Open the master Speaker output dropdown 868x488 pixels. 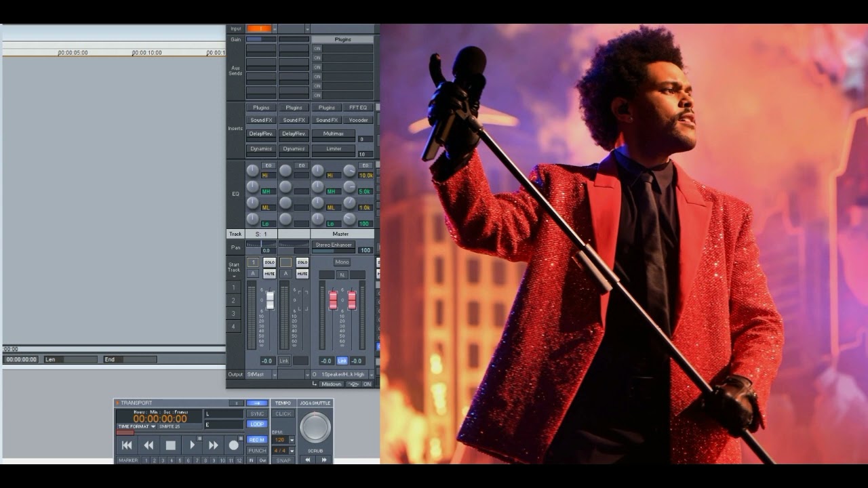tap(371, 375)
